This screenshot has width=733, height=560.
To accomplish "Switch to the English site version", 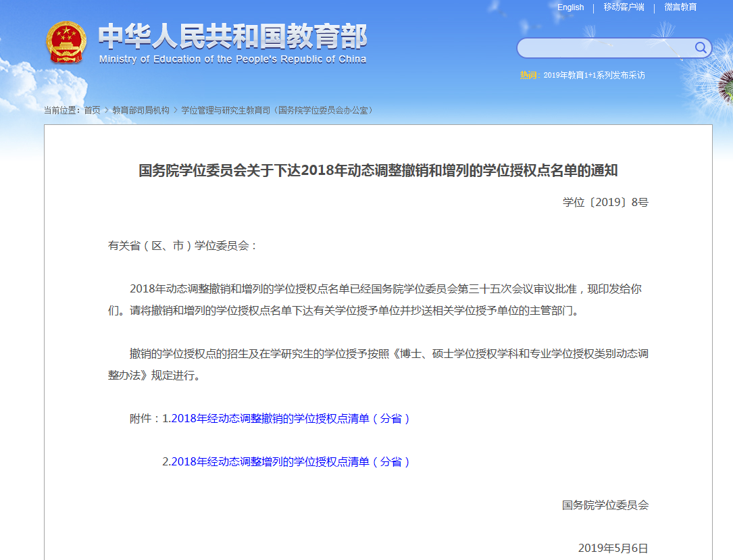I will [570, 7].
